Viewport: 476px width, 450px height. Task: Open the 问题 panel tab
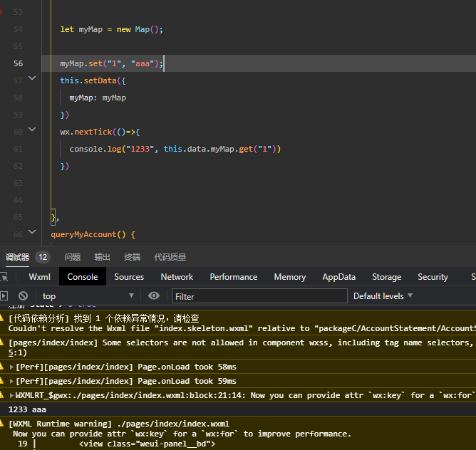(x=72, y=257)
